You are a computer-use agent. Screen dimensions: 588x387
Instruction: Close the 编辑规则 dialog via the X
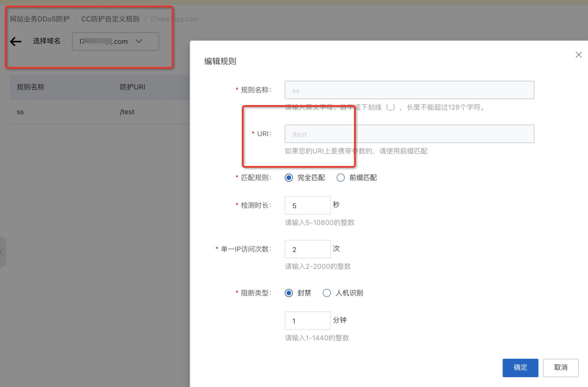[x=579, y=55]
